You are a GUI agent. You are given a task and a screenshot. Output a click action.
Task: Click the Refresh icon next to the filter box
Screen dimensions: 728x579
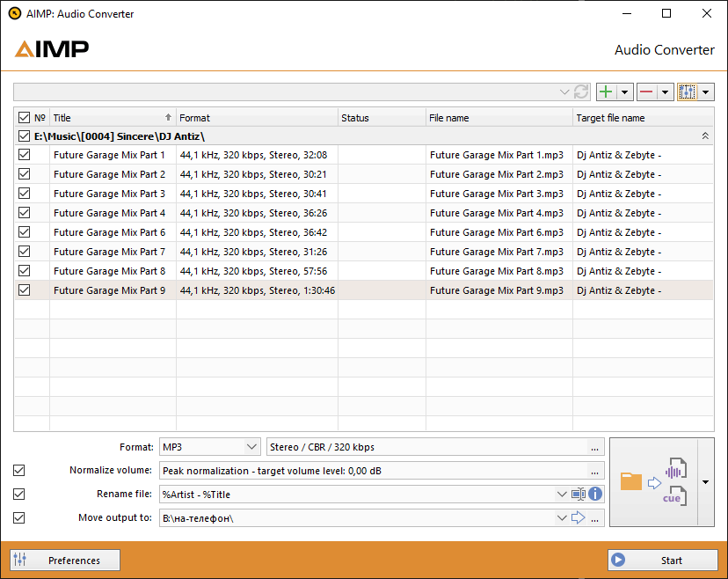click(x=581, y=92)
